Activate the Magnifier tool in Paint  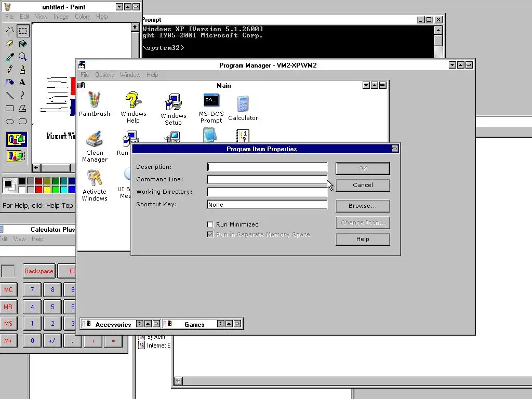click(23, 57)
